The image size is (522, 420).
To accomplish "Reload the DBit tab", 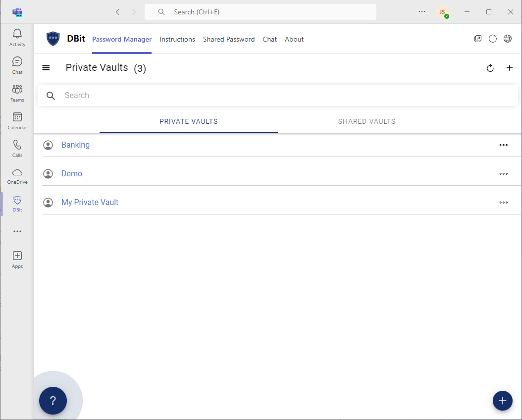I will coord(493,39).
